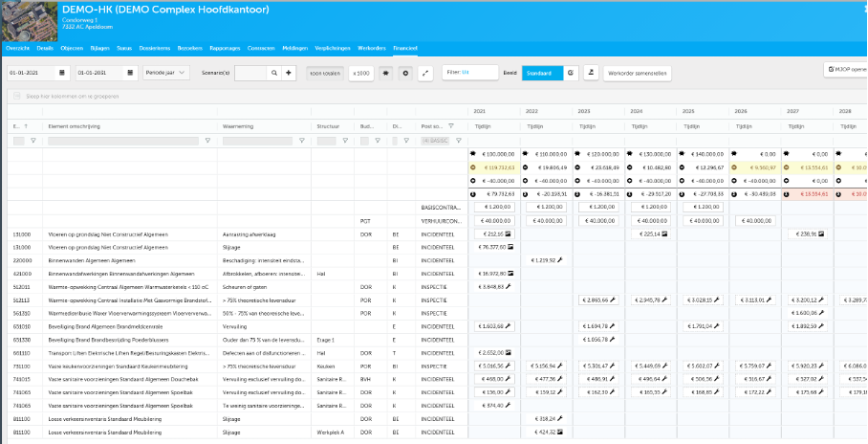Open the 'Filter: Uit' dropdown
Screen dimensions: 868x444
click(x=470, y=73)
